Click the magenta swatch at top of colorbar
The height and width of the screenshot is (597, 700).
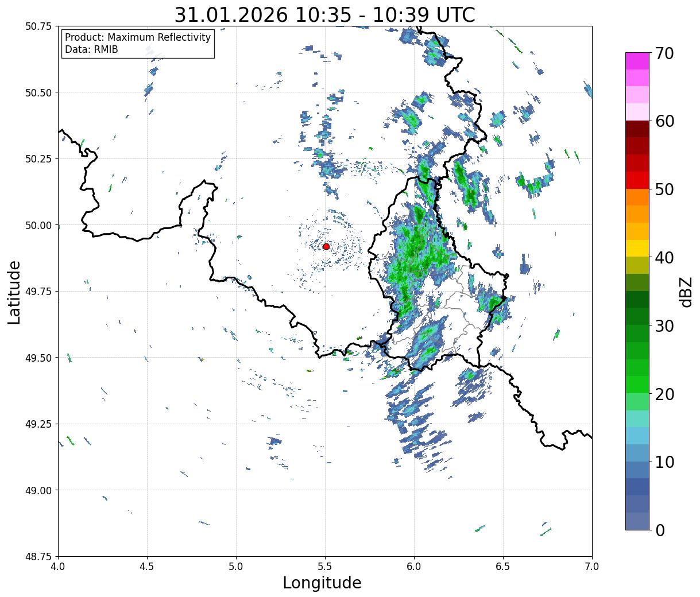[x=637, y=61]
